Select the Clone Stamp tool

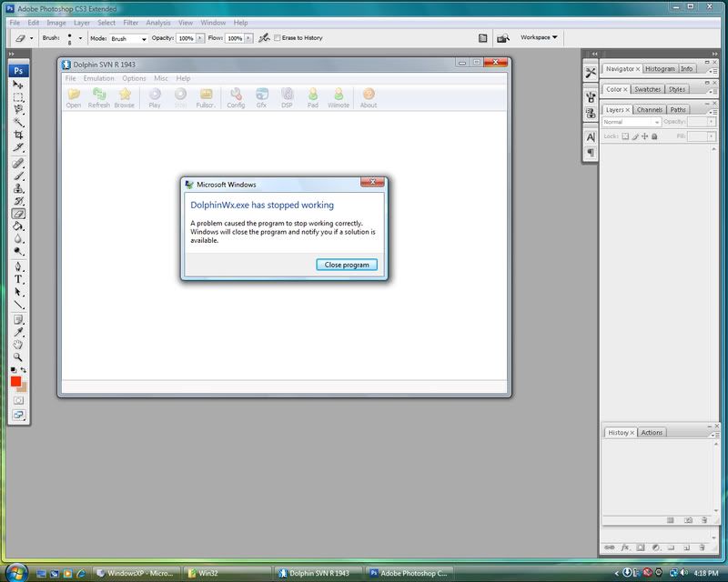[x=18, y=188]
